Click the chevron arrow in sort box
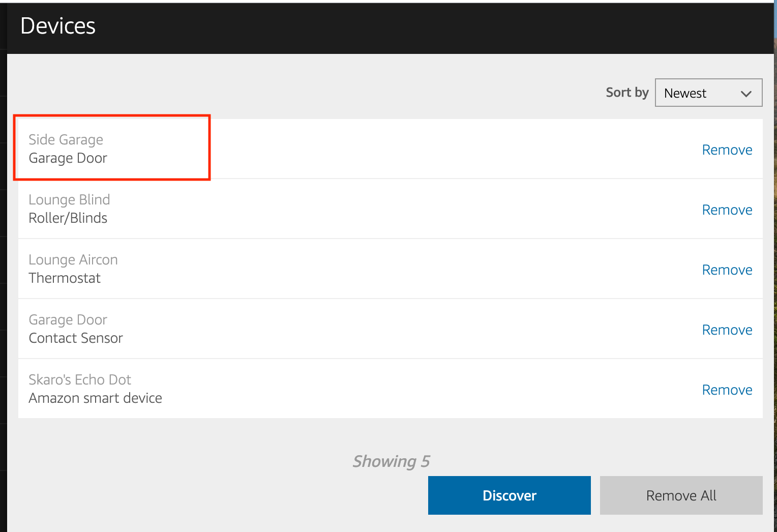 (746, 94)
